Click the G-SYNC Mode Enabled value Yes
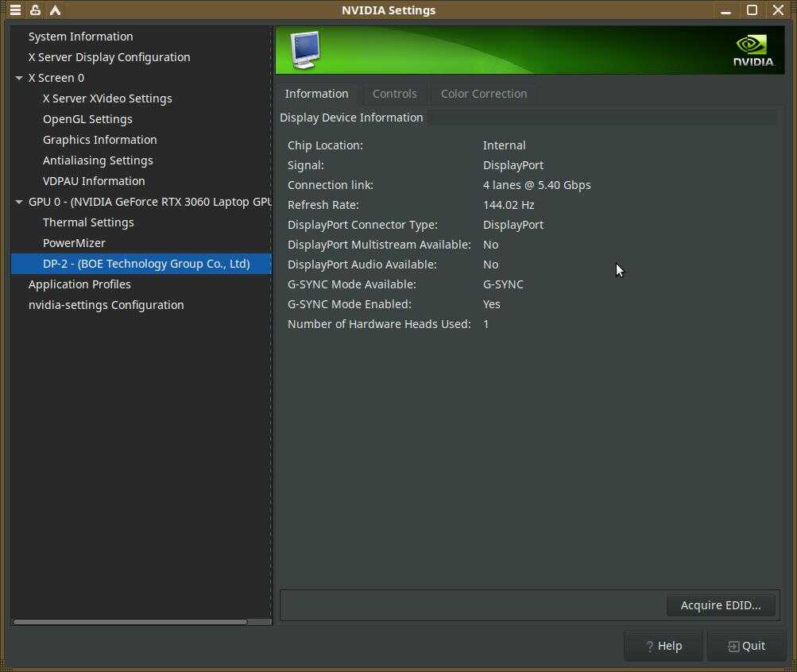 pyautogui.click(x=492, y=303)
